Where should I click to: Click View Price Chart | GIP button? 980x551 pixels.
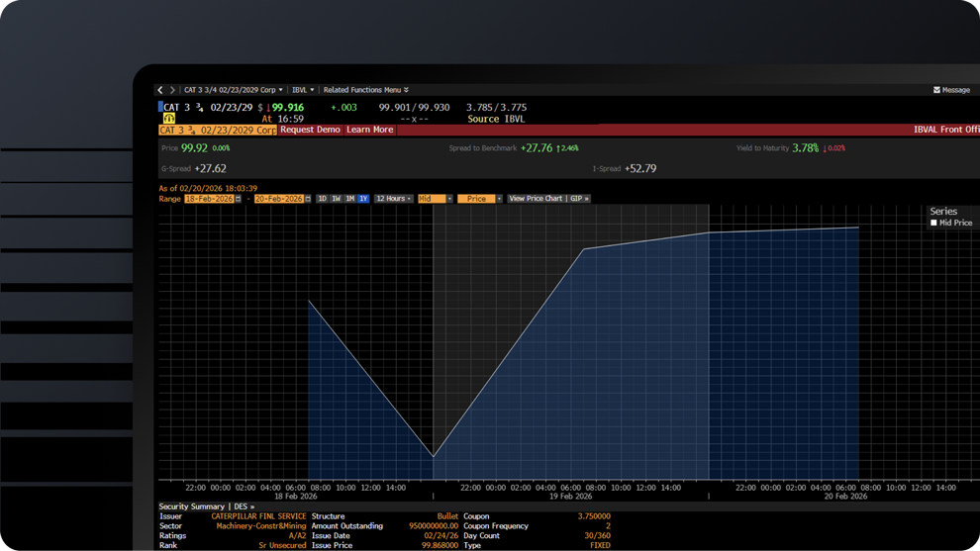coord(548,199)
